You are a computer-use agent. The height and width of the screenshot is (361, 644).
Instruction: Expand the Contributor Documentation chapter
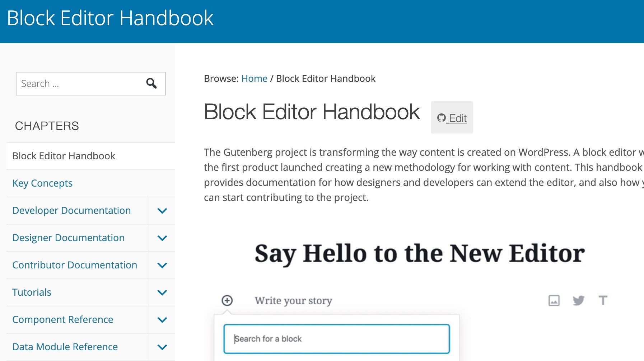[162, 265]
